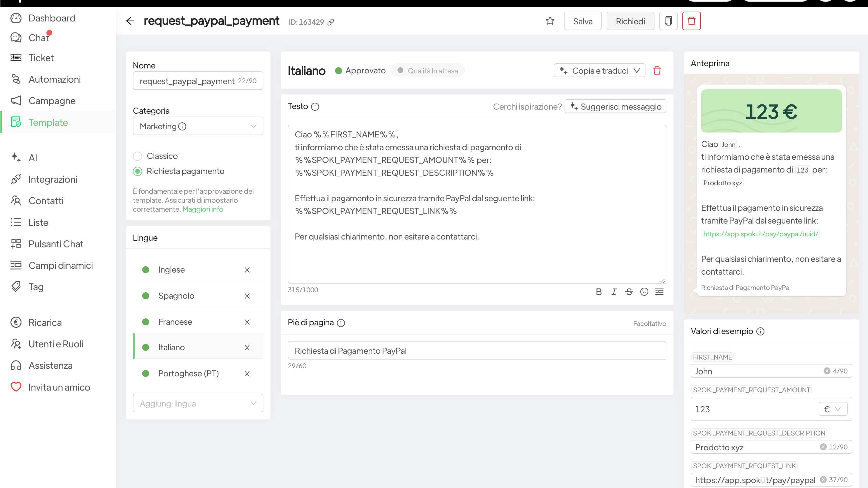This screenshot has height=488, width=868.
Task: Click the Piè di pagina text field
Action: point(476,351)
